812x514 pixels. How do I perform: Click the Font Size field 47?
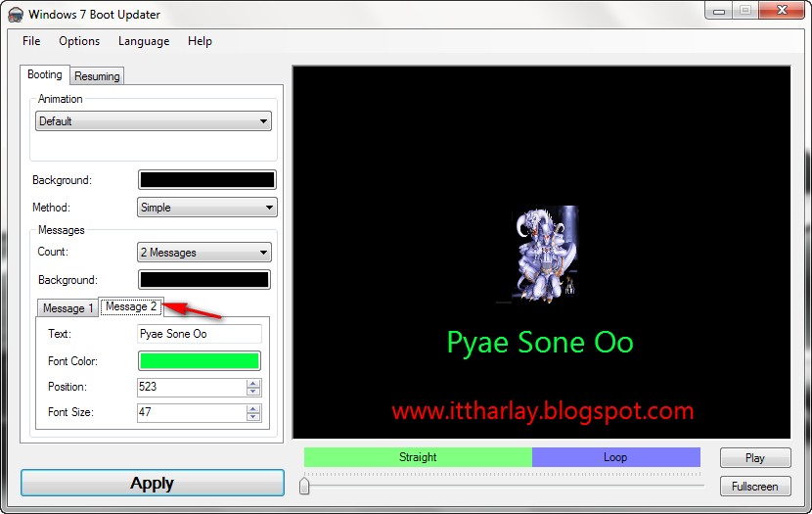click(x=192, y=412)
